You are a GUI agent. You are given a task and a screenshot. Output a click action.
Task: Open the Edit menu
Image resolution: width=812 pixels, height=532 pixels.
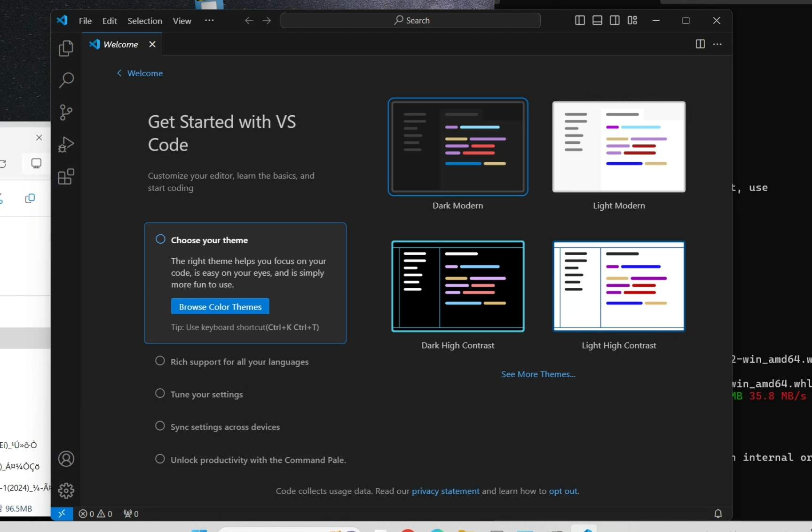click(110, 21)
